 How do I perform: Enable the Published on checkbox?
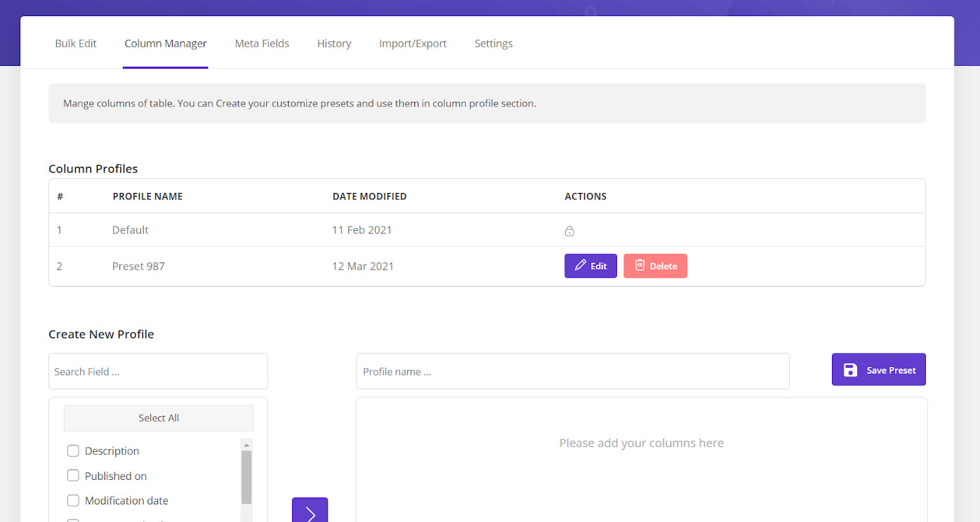73,476
